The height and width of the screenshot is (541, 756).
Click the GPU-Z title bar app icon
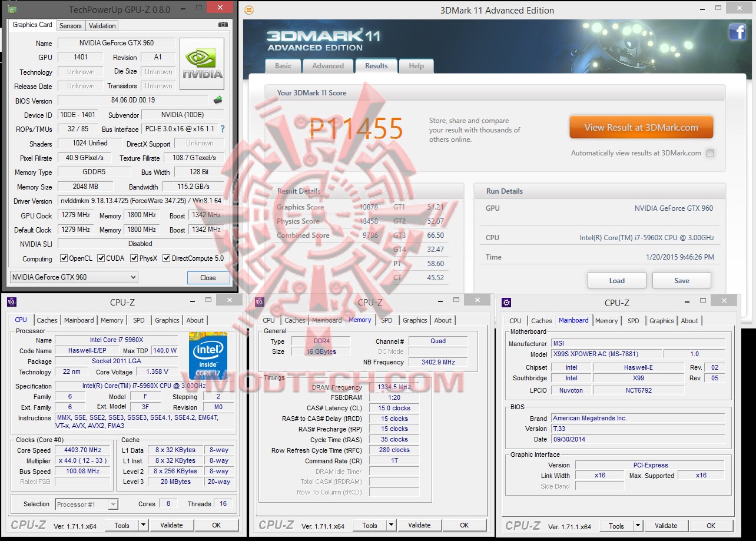(13, 10)
